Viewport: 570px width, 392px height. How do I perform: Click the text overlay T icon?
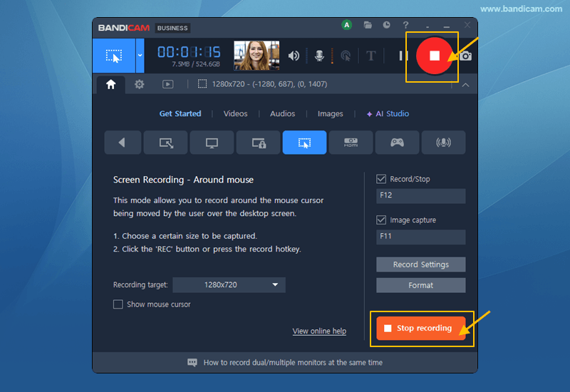[370, 56]
